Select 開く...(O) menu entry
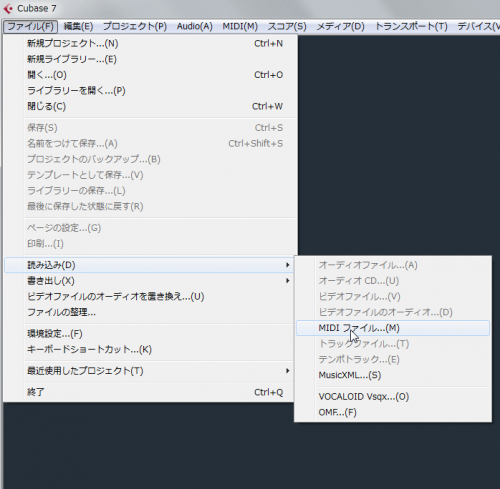This screenshot has height=489, width=500. pyautogui.click(x=150, y=75)
